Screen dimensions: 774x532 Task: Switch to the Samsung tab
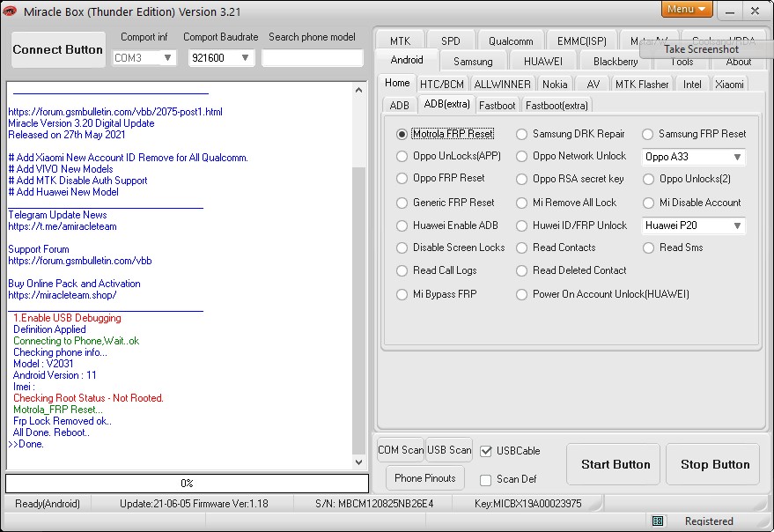point(473,62)
